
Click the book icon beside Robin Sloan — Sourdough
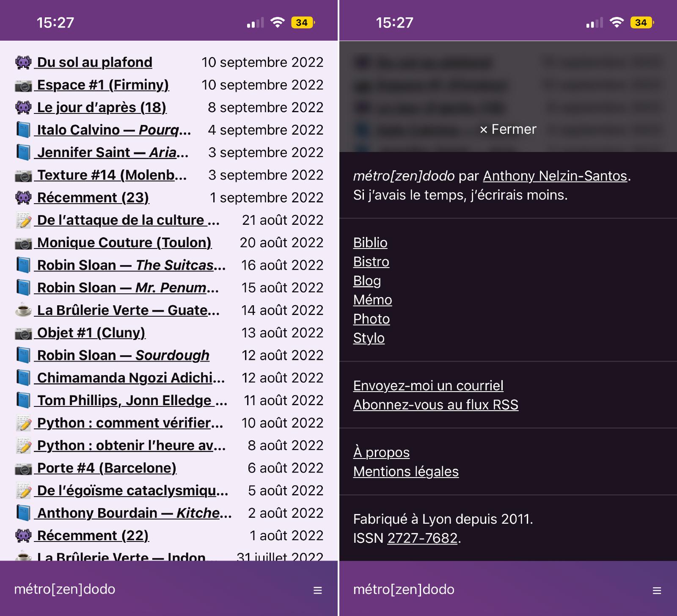(24, 354)
